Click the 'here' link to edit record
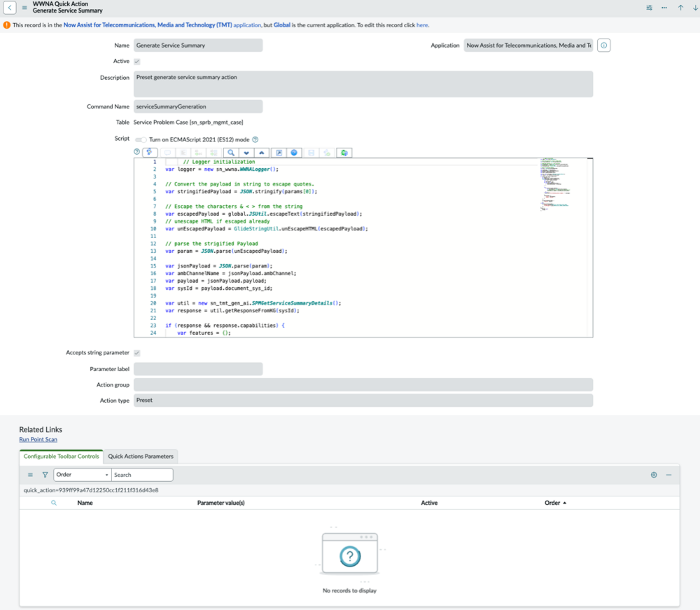This screenshot has width=700, height=610. (422, 25)
